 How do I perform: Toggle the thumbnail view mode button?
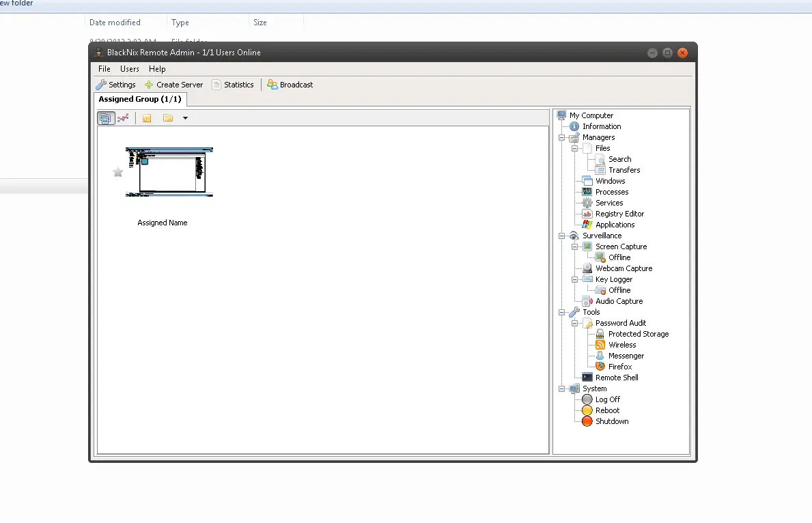point(107,117)
